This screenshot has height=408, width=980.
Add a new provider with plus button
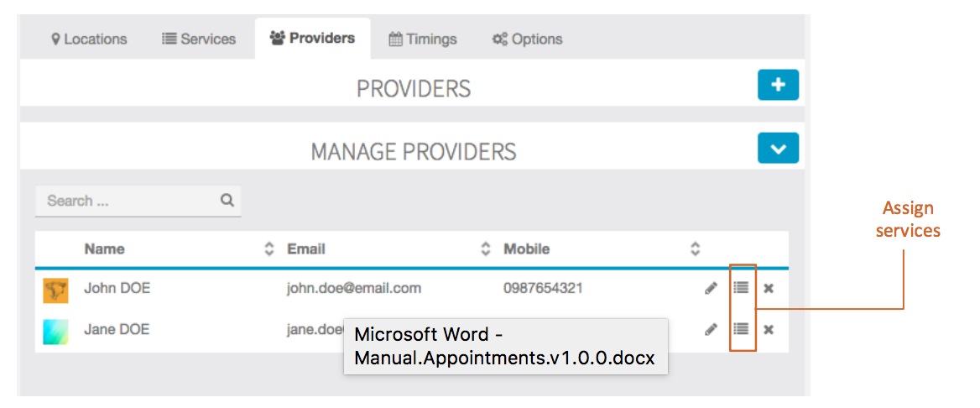(x=778, y=86)
